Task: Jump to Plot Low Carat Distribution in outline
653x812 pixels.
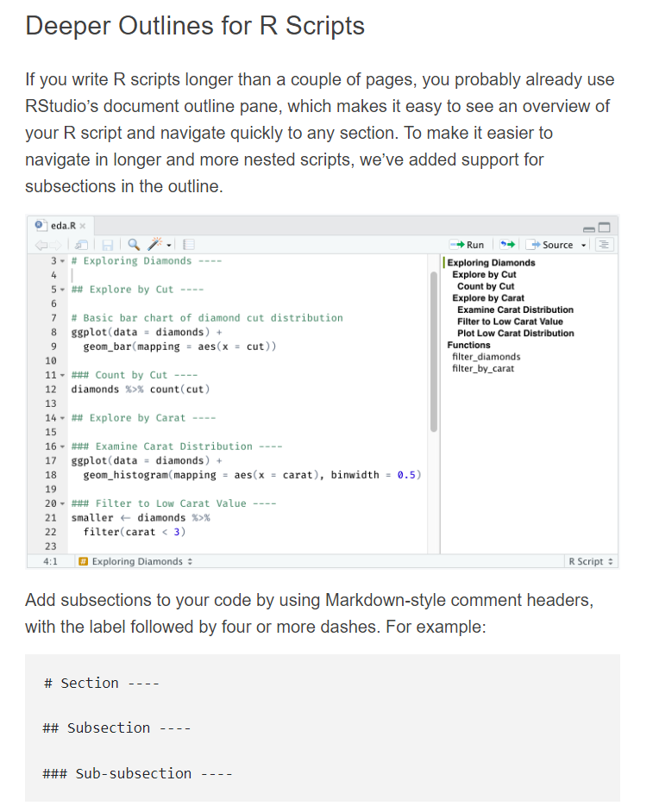Action: pos(516,333)
